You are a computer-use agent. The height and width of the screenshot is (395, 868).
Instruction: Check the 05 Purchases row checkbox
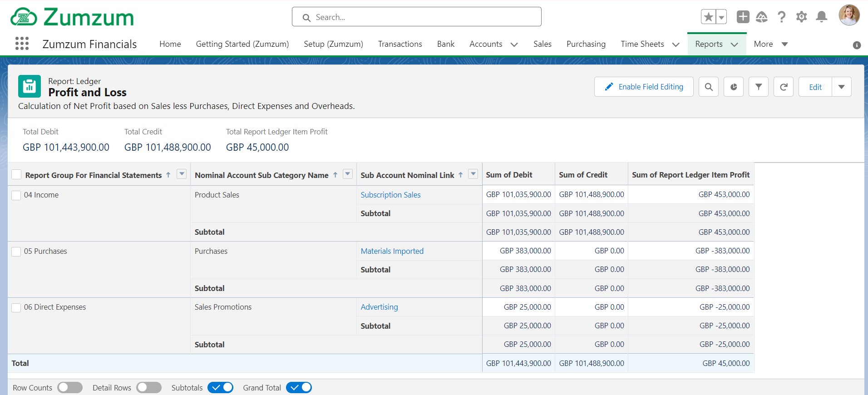pyautogui.click(x=16, y=252)
